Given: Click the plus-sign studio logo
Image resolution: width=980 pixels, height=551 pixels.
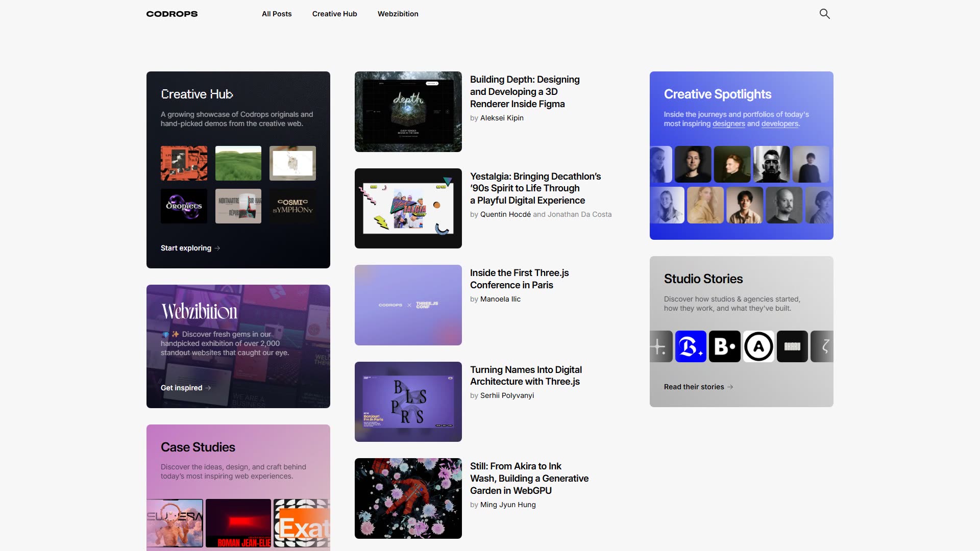Looking at the screenshot, I should click(x=660, y=346).
